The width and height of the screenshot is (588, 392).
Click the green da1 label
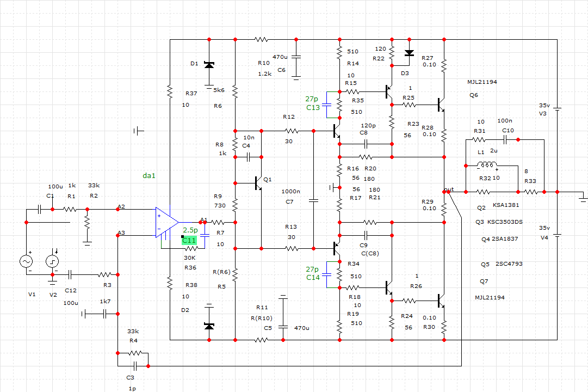[149, 176]
